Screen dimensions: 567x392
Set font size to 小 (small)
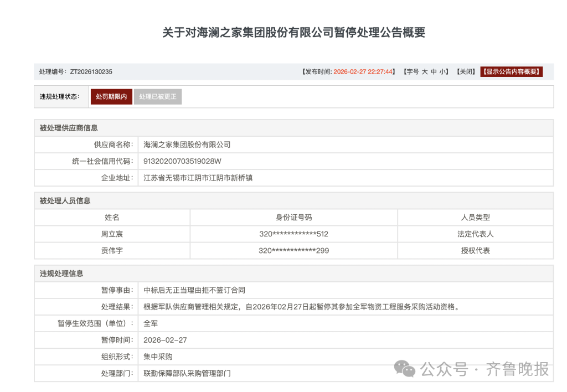444,72
